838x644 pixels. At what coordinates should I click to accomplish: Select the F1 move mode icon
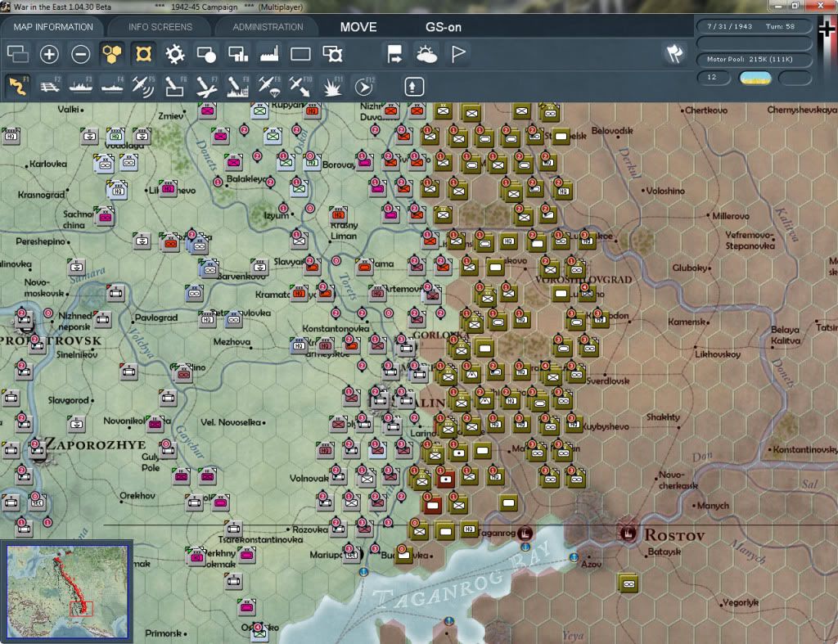point(18,86)
